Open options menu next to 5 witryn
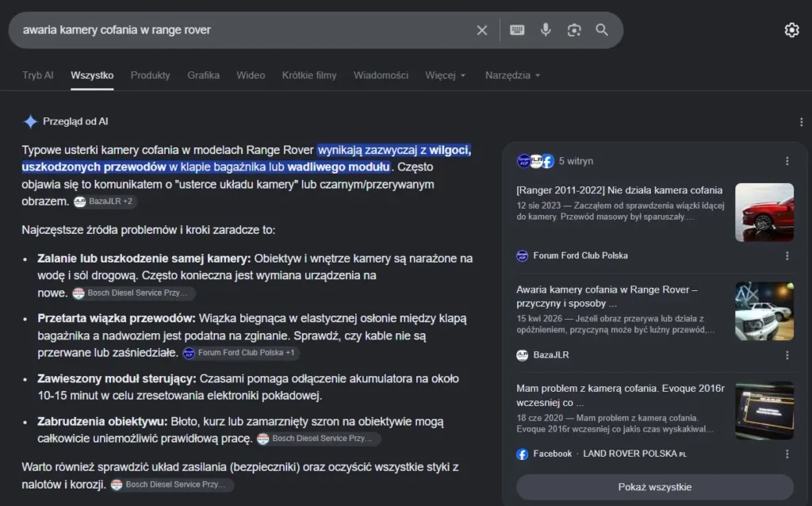 pyautogui.click(x=787, y=161)
